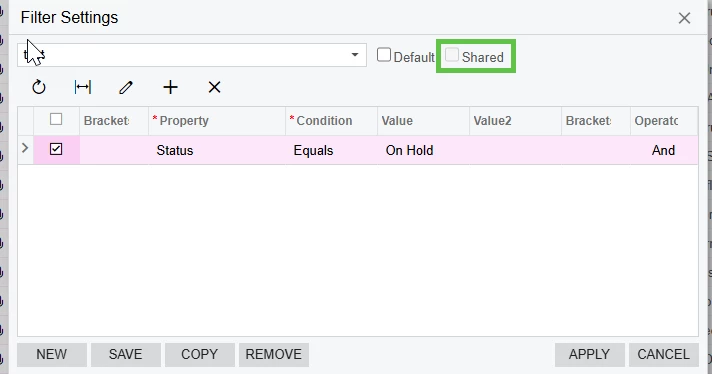The image size is (712, 374).
Task: Tick the Shared checkbox
Action: [452, 55]
